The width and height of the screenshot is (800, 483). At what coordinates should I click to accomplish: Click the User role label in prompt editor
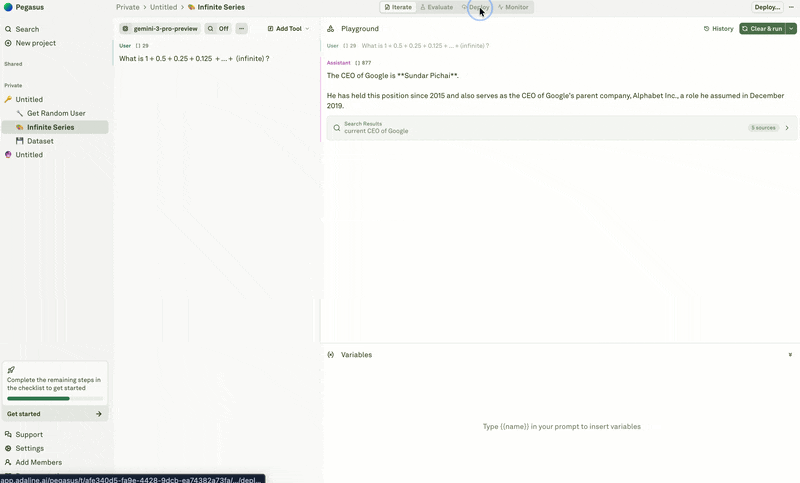click(x=125, y=45)
